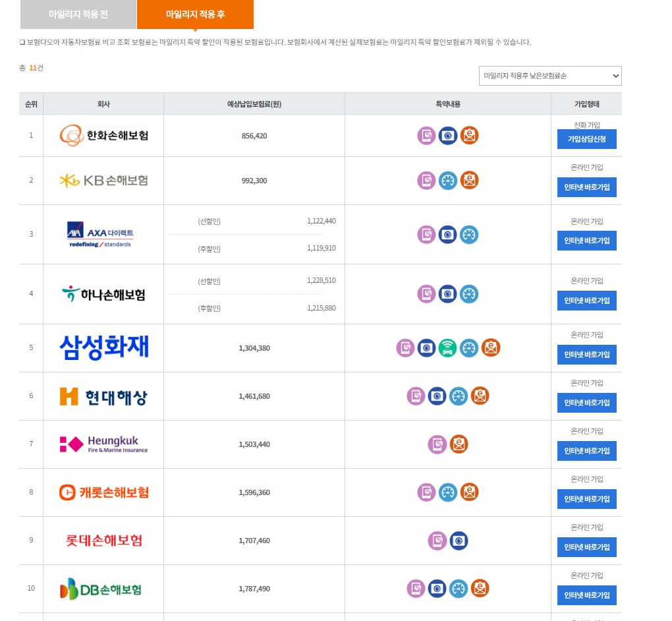Click the pink mobile icon in Heungkuk row
Image resolution: width=672 pixels, height=621 pixels.
pos(437,444)
